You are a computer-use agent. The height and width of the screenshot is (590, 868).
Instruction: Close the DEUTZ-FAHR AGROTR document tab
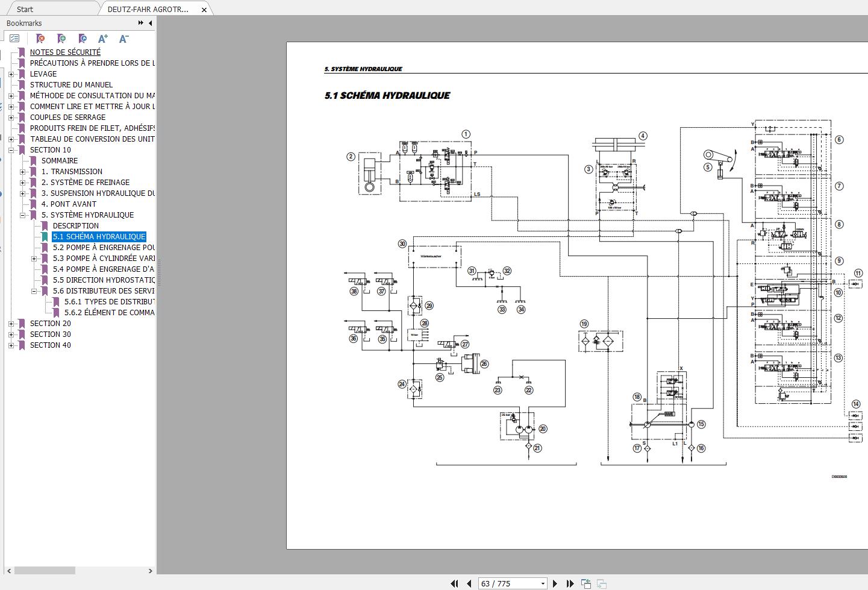(204, 10)
